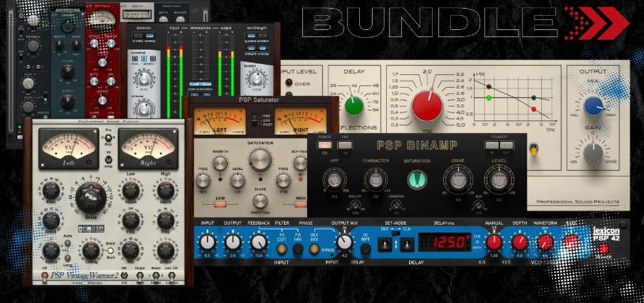Screen dimensions: 644x303
Task: Click the large Saturation knob on PSP Saturator
Action: (260, 160)
